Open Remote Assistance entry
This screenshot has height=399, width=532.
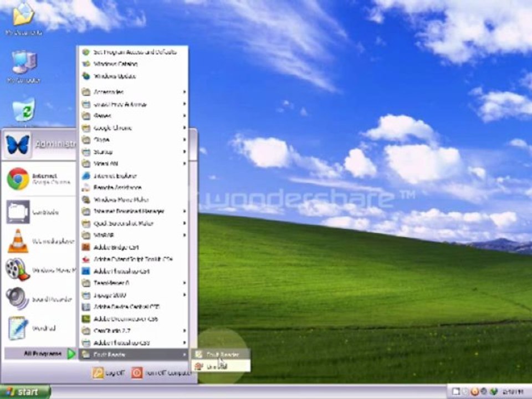(x=134, y=188)
